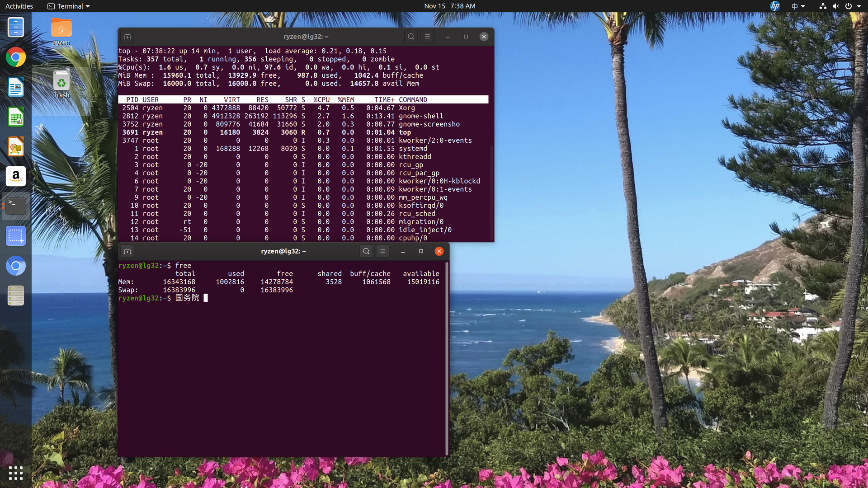
Task: Click the search icon in bottom terminal
Action: 366,251
